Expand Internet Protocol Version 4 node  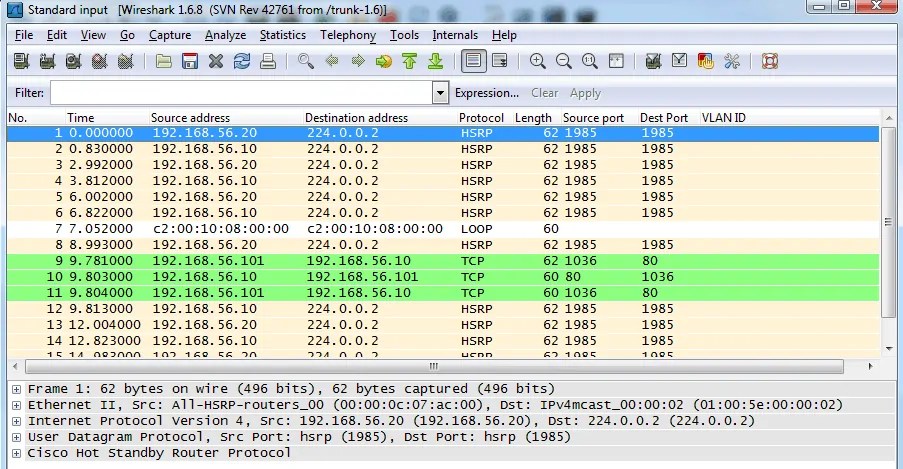pos(17,421)
